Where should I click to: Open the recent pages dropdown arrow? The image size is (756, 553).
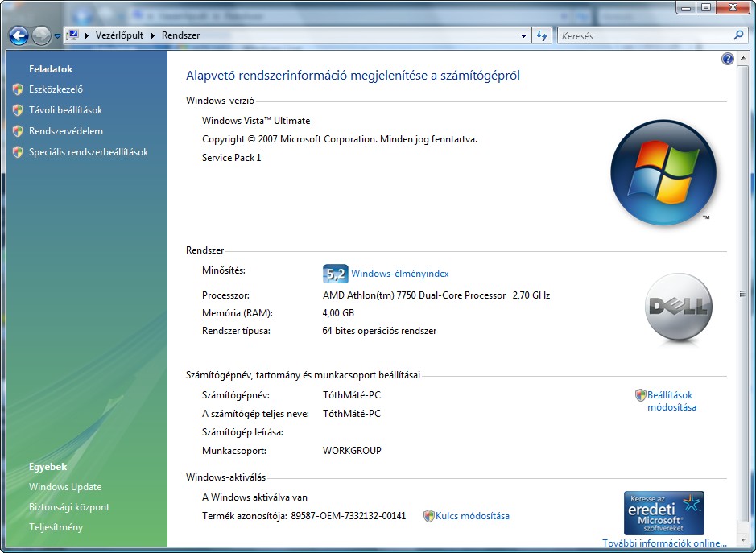(57, 36)
